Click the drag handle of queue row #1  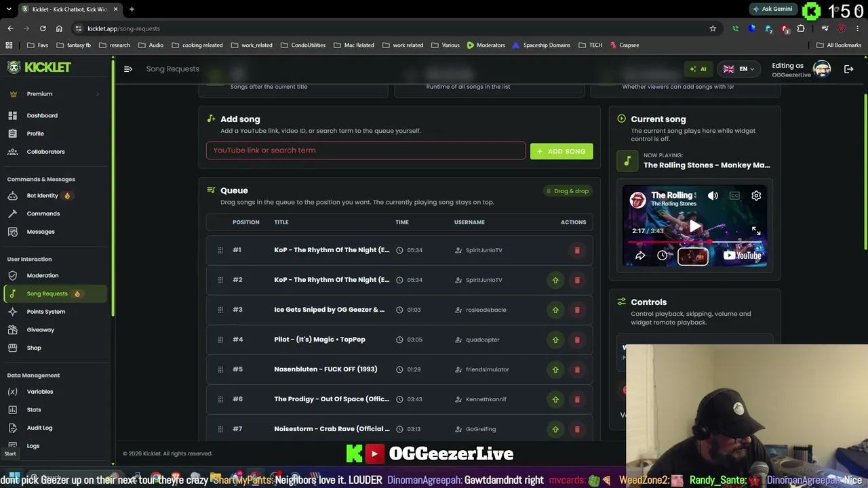[220, 250]
